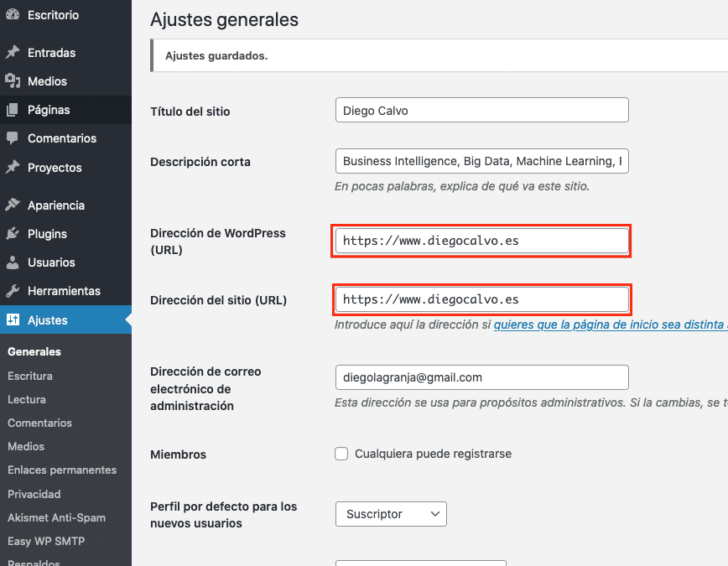Click the Herramientas wrench icon
Image resolution: width=728 pixels, height=566 pixels.
pyautogui.click(x=13, y=291)
